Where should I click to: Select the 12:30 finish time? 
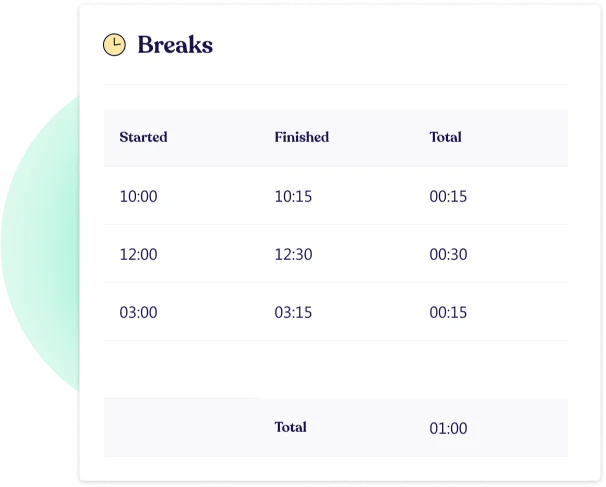pos(293,254)
